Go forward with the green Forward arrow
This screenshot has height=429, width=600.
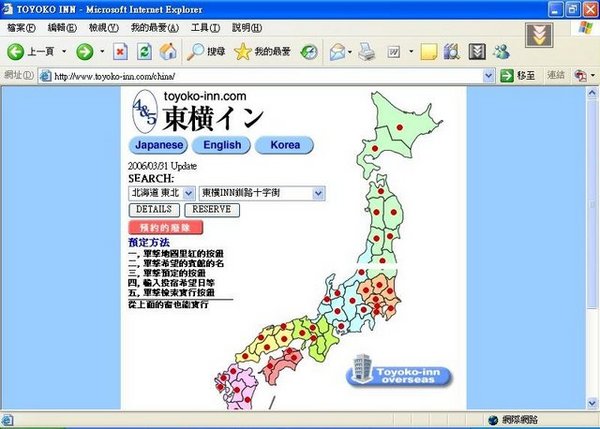(85, 52)
